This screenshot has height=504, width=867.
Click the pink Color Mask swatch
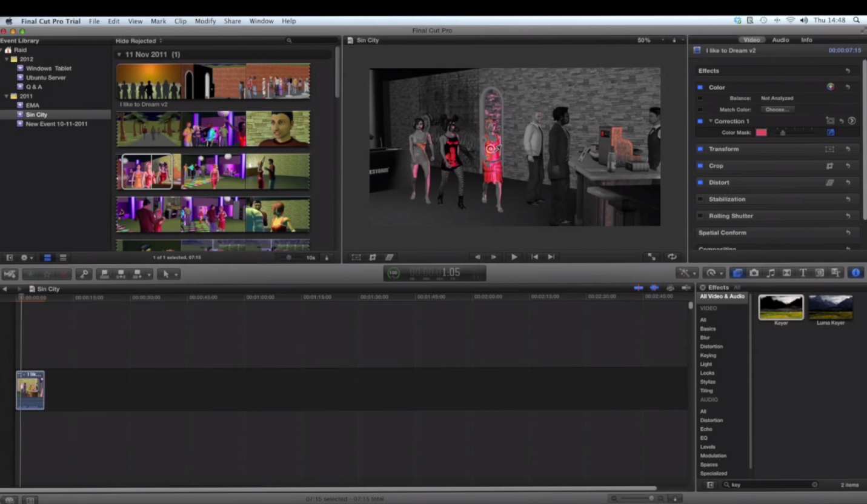point(761,132)
